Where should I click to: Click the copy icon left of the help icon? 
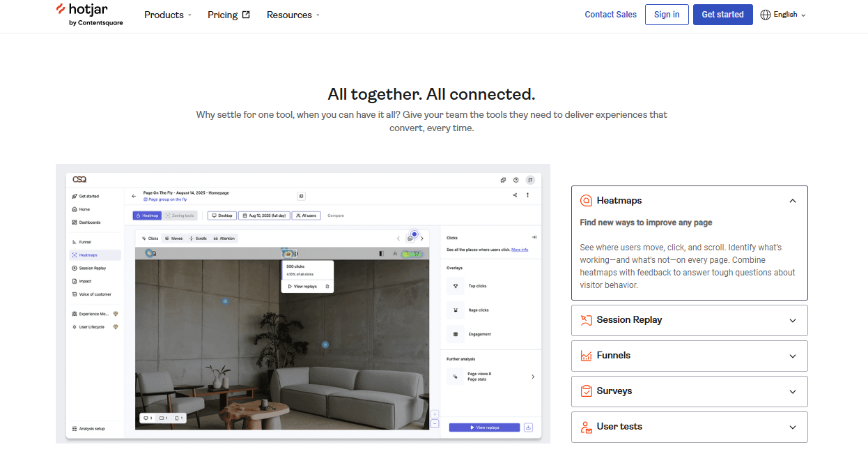point(503,180)
